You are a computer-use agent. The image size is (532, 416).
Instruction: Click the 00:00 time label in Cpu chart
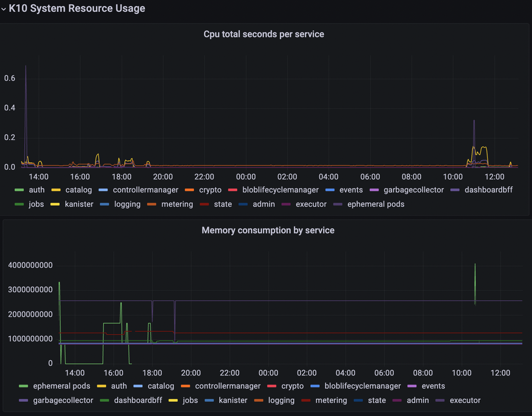(x=246, y=177)
